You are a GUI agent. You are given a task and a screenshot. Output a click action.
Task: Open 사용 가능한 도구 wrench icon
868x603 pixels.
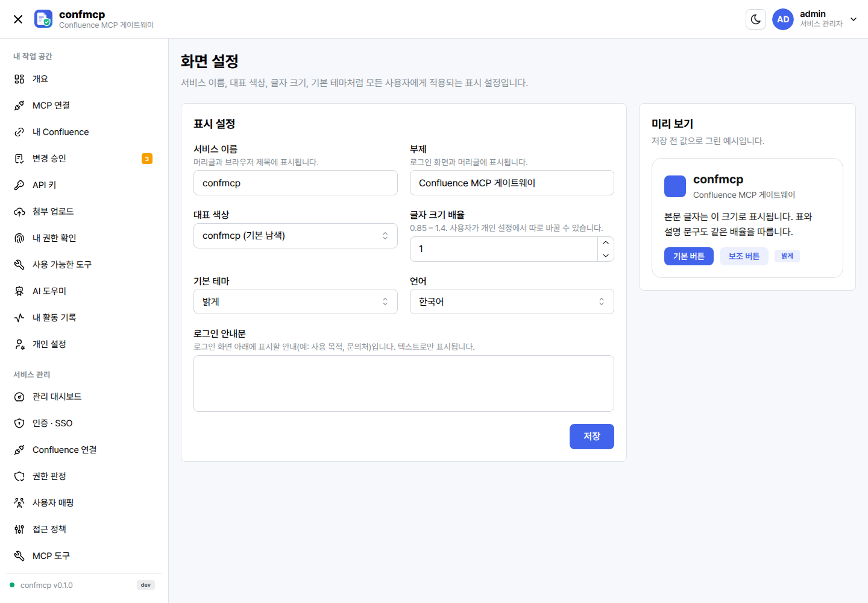(x=19, y=265)
